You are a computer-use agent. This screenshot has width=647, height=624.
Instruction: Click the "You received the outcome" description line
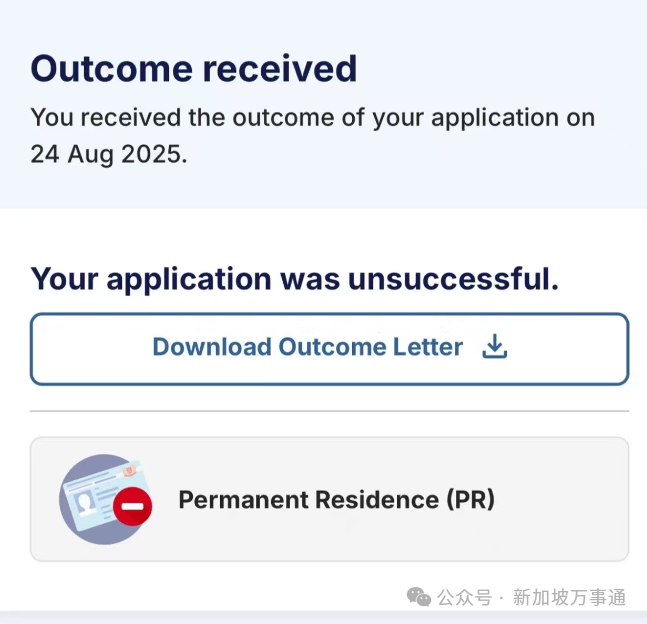pos(312,117)
